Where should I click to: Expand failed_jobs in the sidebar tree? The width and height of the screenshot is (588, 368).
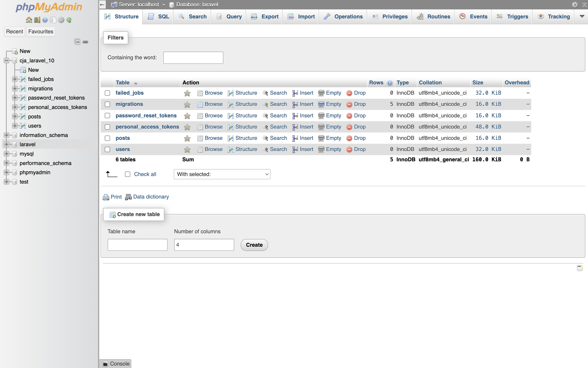click(15, 79)
